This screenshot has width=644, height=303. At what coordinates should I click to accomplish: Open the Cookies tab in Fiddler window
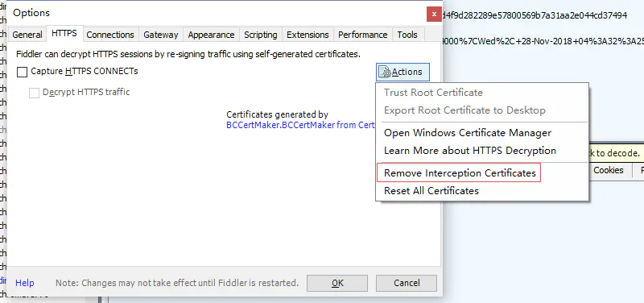pyautogui.click(x=609, y=170)
